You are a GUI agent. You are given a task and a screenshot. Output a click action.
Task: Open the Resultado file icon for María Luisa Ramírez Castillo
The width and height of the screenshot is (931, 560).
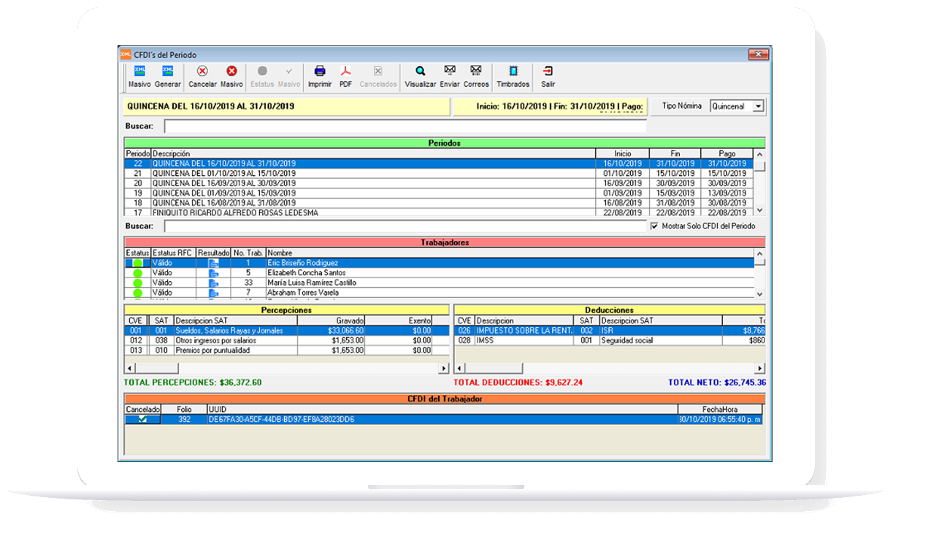coord(213,283)
